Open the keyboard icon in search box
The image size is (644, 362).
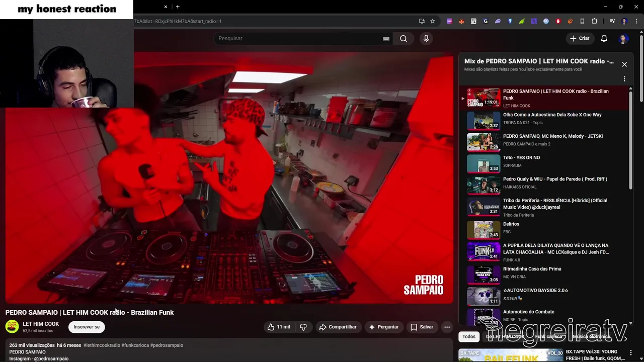tap(386, 39)
